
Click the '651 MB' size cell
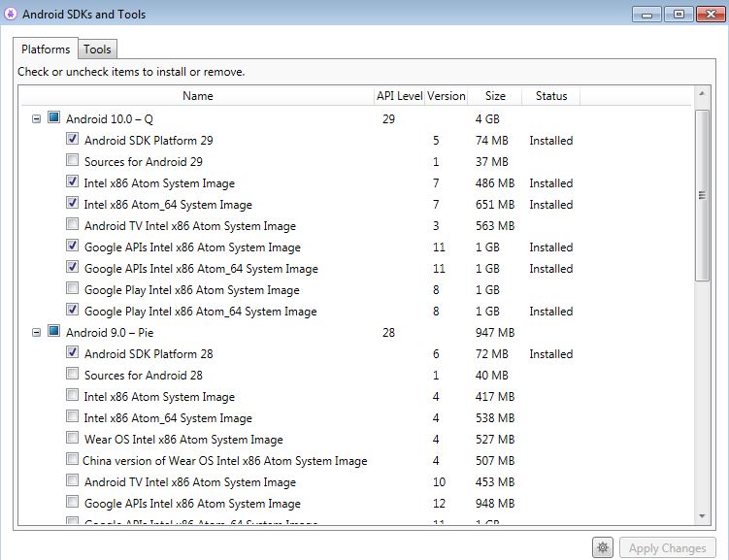495,205
